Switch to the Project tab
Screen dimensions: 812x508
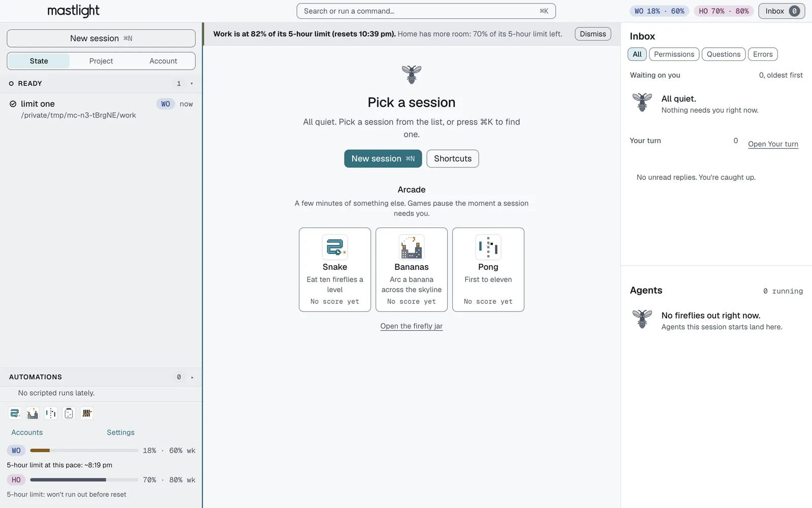tap(101, 61)
